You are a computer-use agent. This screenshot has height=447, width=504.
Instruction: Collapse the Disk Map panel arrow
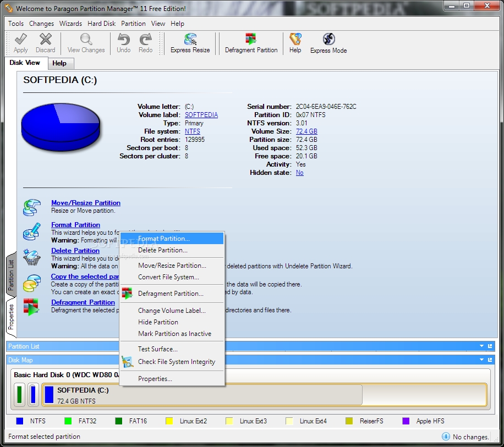481,360
